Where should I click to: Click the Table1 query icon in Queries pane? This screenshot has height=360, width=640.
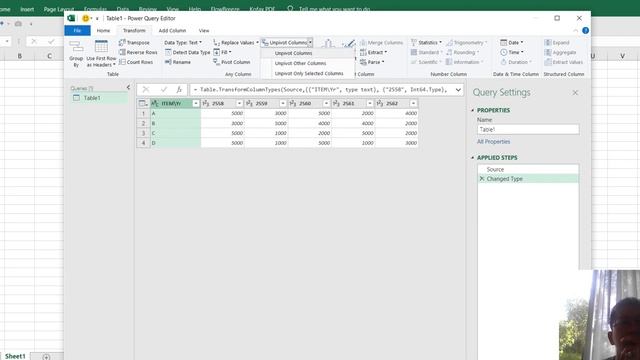[76, 98]
